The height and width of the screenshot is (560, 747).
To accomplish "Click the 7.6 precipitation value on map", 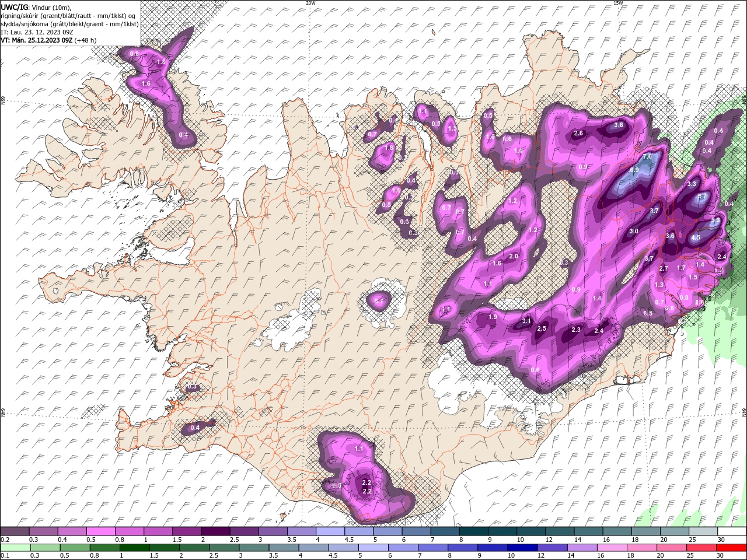I will click(647, 157).
